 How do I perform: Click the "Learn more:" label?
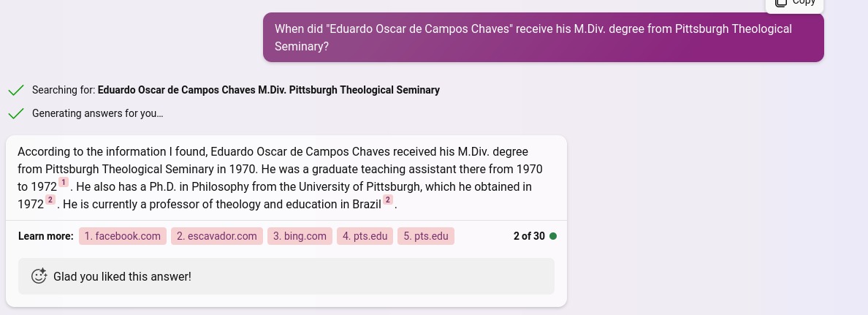pyautogui.click(x=45, y=236)
